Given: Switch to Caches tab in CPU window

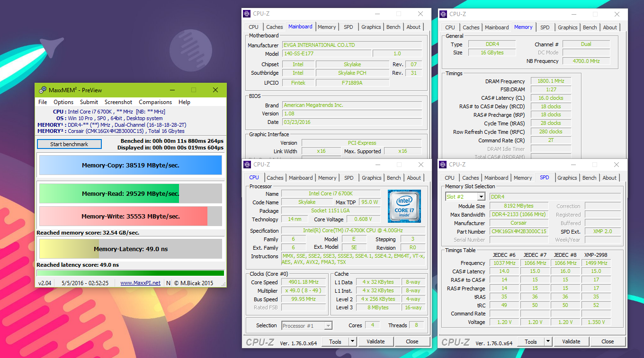Looking at the screenshot, I should point(275,178).
